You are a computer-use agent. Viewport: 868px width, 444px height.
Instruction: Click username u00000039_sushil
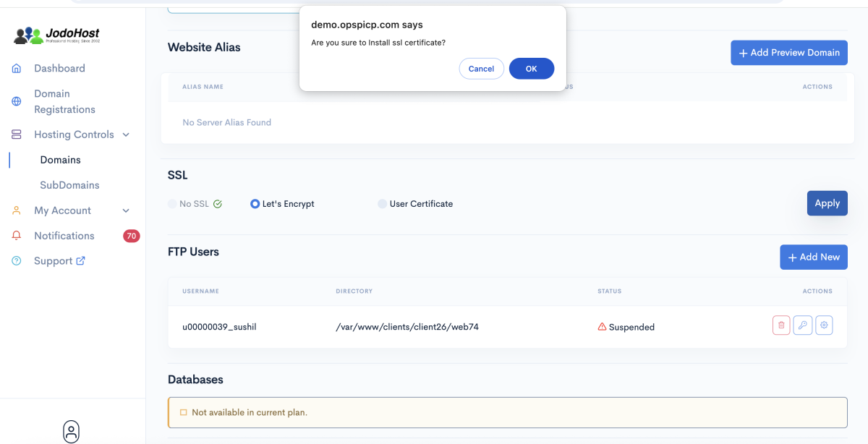pos(219,327)
